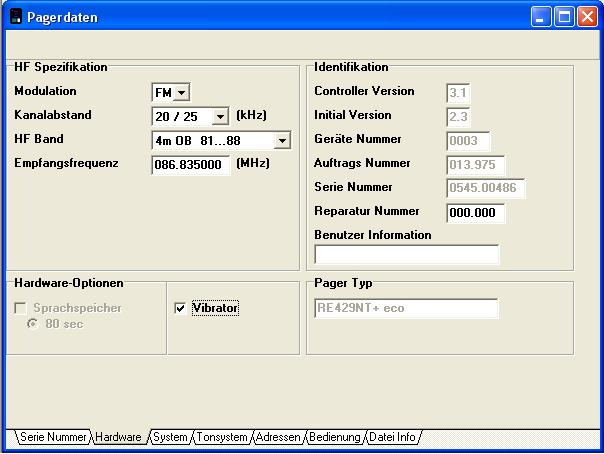
Task: Switch to the Adressen tab
Action: (x=277, y=437)
